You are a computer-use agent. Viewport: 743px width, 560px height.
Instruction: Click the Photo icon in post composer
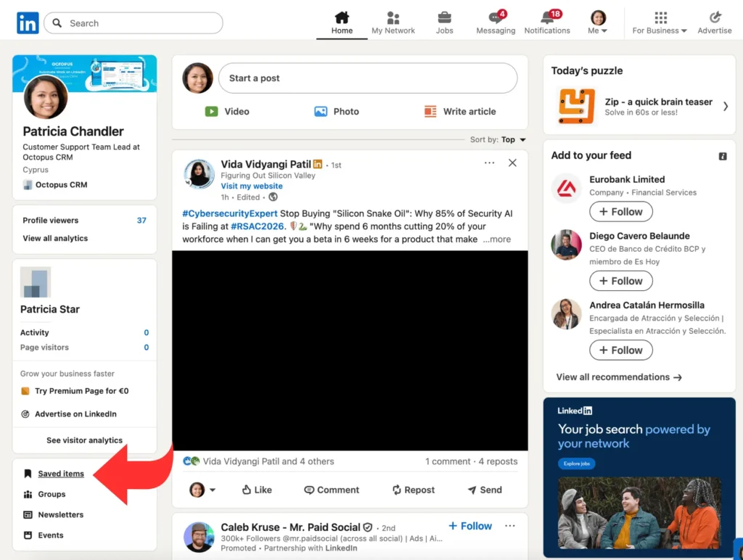point(321,112)
